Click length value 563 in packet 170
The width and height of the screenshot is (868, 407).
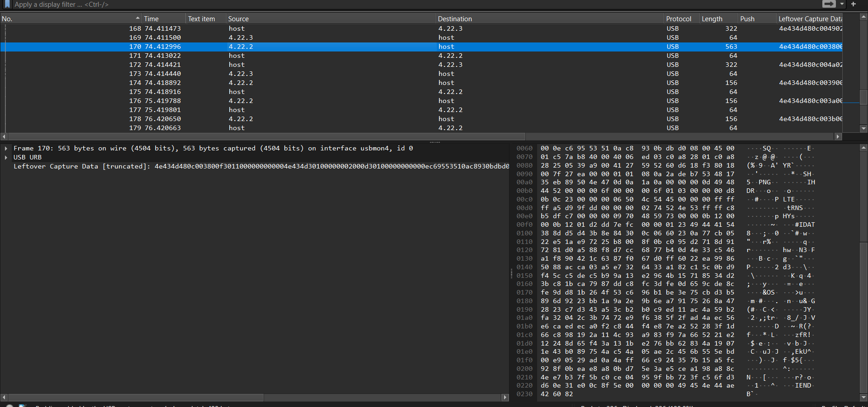pyautogui.click(x=731, y=47)
